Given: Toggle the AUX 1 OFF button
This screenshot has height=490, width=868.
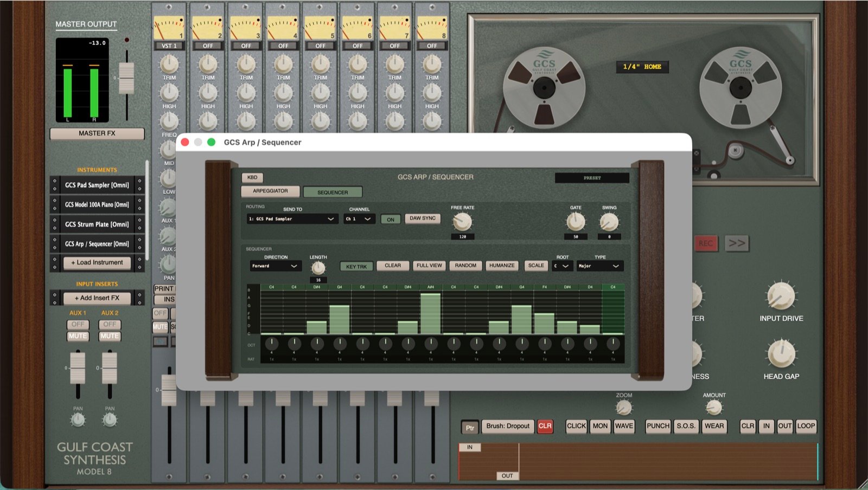Looking at the screenshot, I should click(x=78, y=324).
